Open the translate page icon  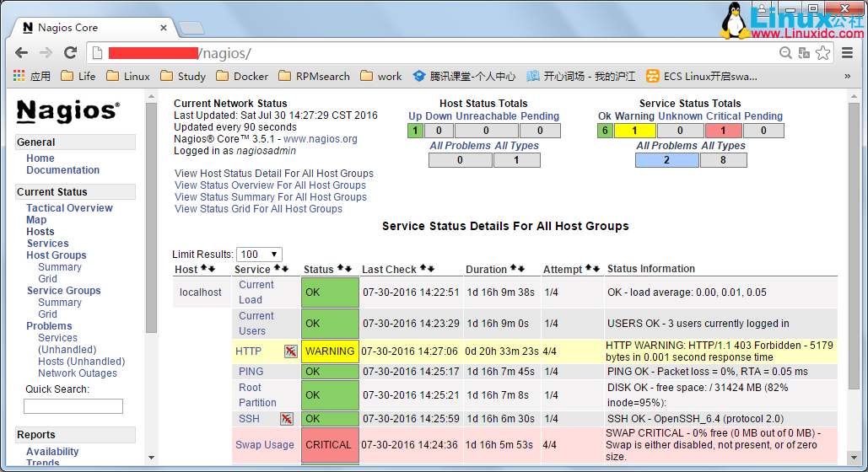(804, 53)
